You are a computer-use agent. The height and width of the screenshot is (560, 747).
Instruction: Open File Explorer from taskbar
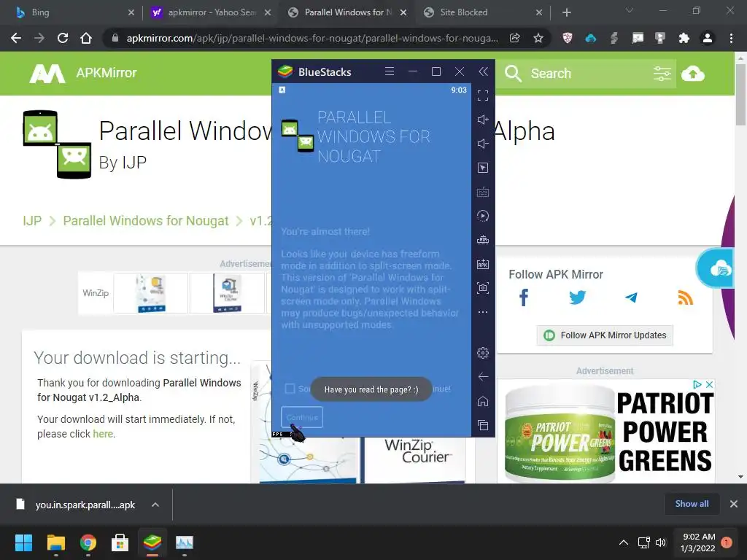[55, 542]
